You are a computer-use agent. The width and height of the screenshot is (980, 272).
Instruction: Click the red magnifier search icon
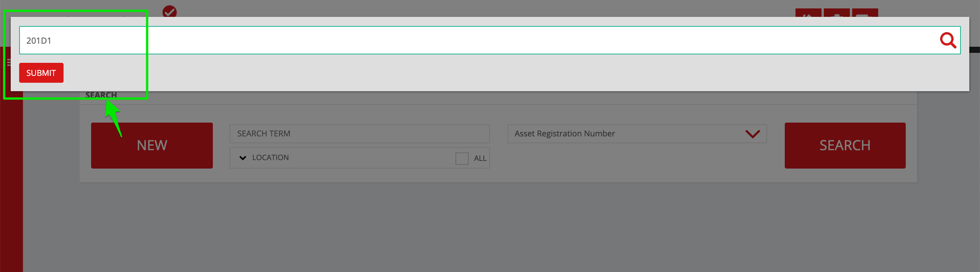(948, 40)
